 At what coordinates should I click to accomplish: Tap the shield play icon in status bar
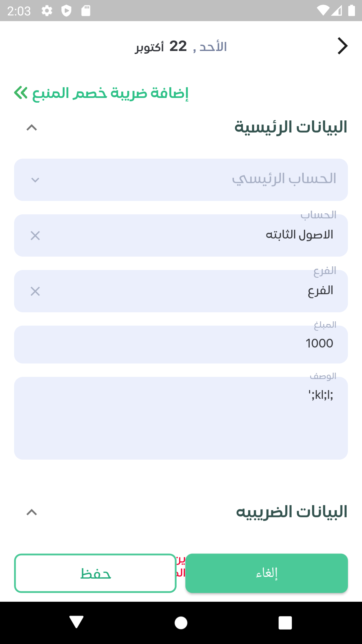66,11
